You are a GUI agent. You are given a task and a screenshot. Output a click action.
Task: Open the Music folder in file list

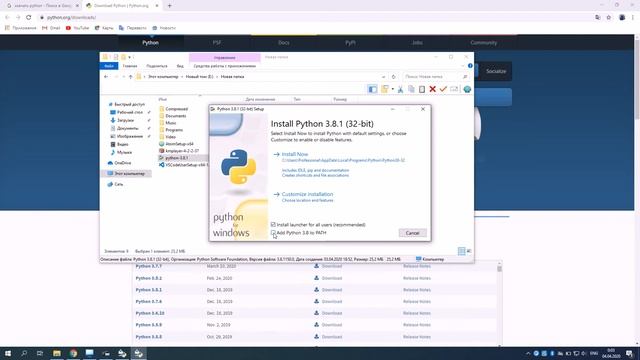tap(171, 123)
